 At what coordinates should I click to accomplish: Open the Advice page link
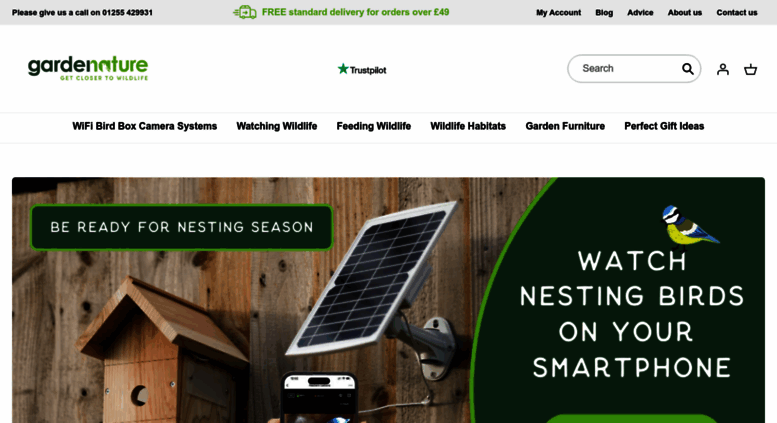640,12
